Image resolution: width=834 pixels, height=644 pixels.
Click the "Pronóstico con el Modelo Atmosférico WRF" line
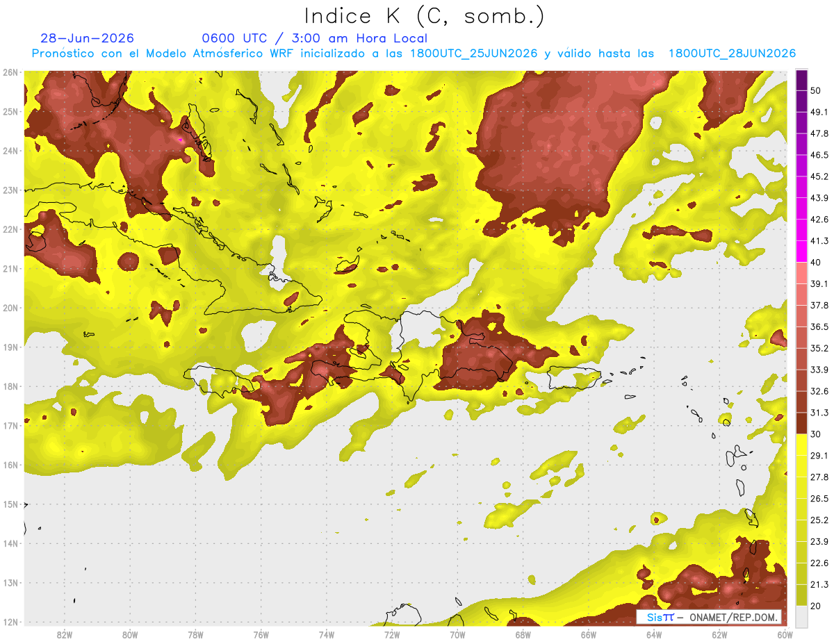[413, 53]
